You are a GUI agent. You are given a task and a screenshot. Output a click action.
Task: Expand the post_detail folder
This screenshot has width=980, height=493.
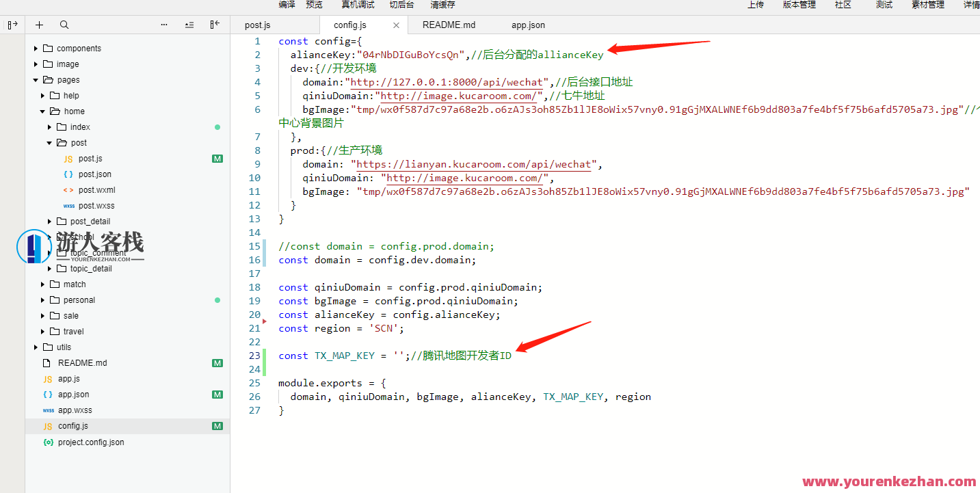[x=90, y=222]
